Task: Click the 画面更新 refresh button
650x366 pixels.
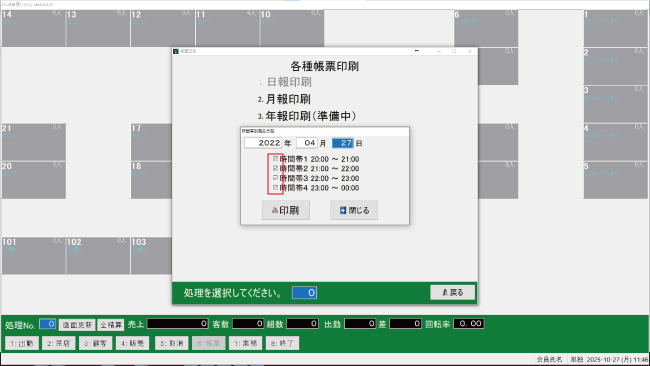Action: pos(77,325)
